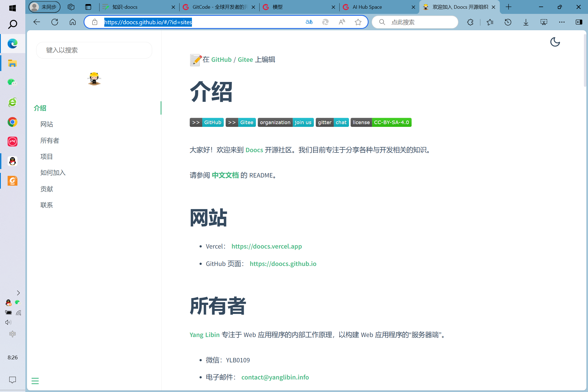Click the 点此搜索 search box
This screenshot has height=392, width=588.
pos(415,22)
